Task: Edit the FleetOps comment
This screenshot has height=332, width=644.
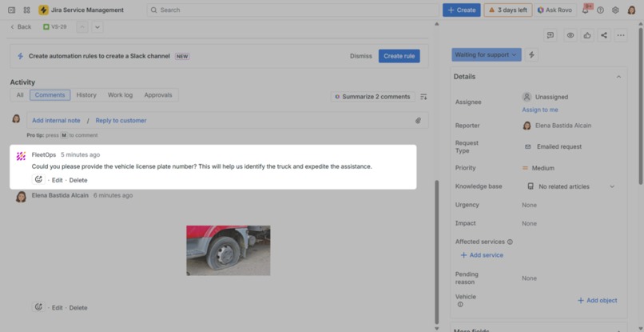Action: [x=57, y=180]
